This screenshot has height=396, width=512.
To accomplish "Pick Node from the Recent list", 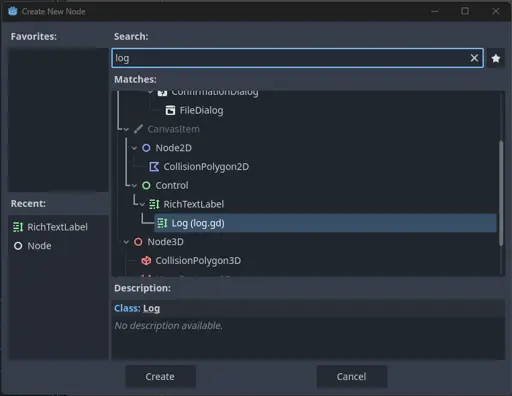I will pos(39,246).
